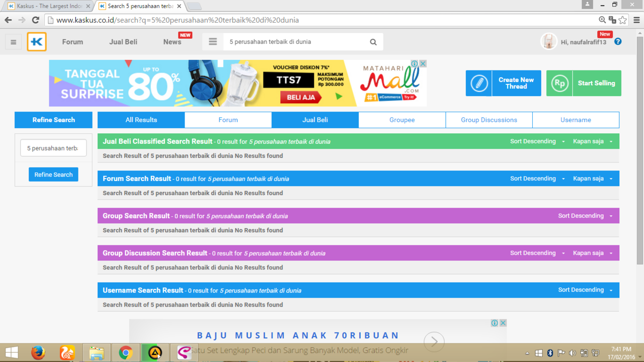Click the magnifier search submit icon
The height and width of the screenshot is (362, 644).
(373, 42)
